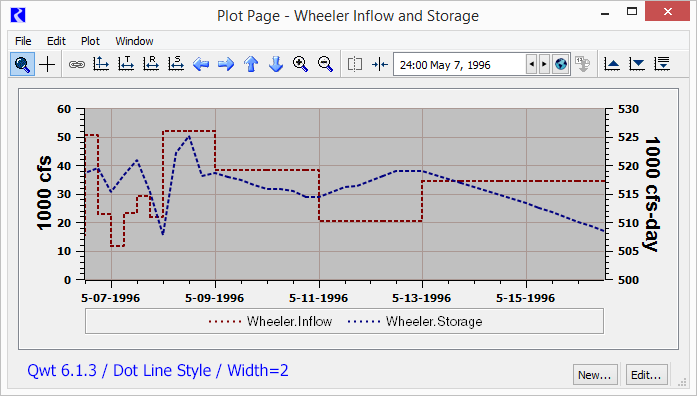Click the 5-13-1996 x-axis date label
Viewport: 697px width, 396px height.
pyautogui.click(x=421, y=298)
